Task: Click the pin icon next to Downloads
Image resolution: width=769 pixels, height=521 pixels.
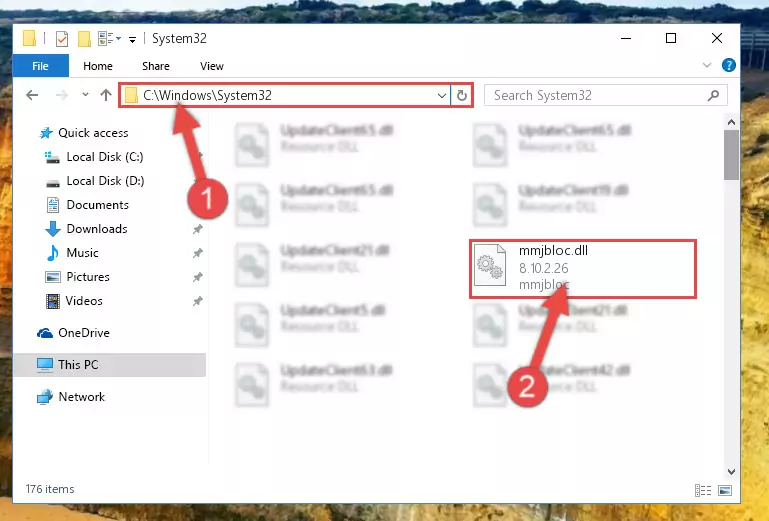Action: [197, 229]
